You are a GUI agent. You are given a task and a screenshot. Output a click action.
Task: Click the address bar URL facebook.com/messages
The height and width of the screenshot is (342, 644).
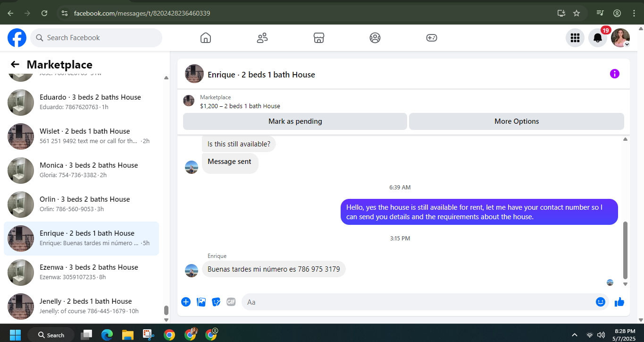pyautogui.click(x=142, y=13)
